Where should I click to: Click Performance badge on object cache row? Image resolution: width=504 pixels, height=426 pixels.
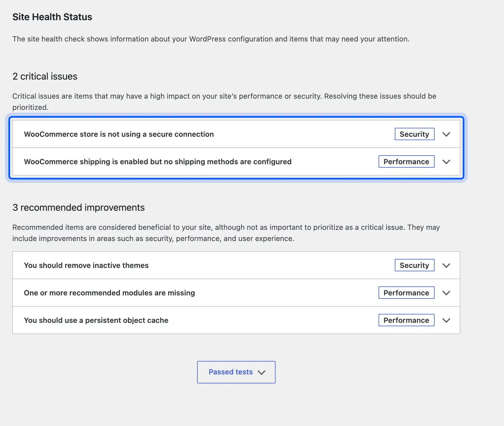tap(406, 320)
